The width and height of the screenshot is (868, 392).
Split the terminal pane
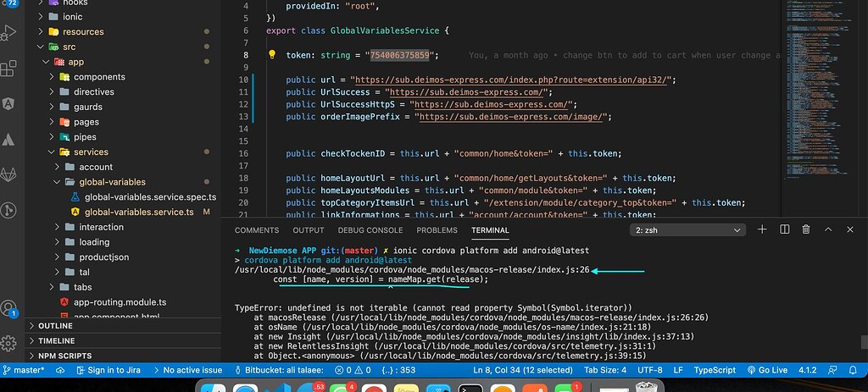[784, 229]
